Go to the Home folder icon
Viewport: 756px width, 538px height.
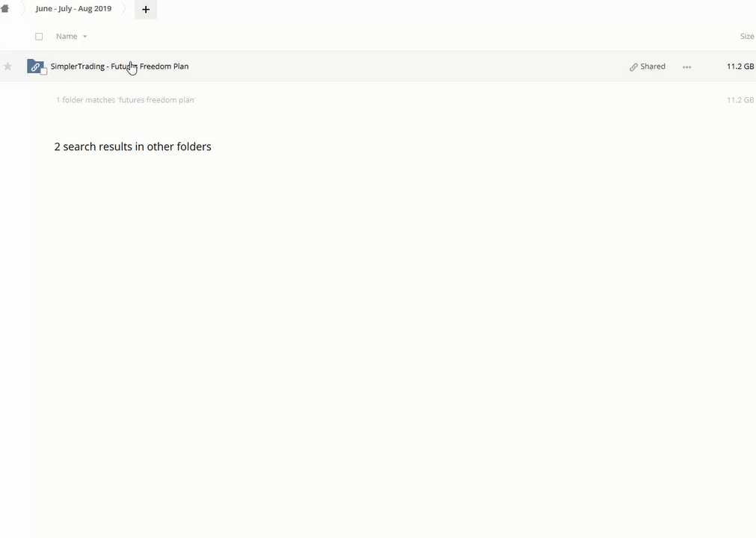(x=4, y=9)
